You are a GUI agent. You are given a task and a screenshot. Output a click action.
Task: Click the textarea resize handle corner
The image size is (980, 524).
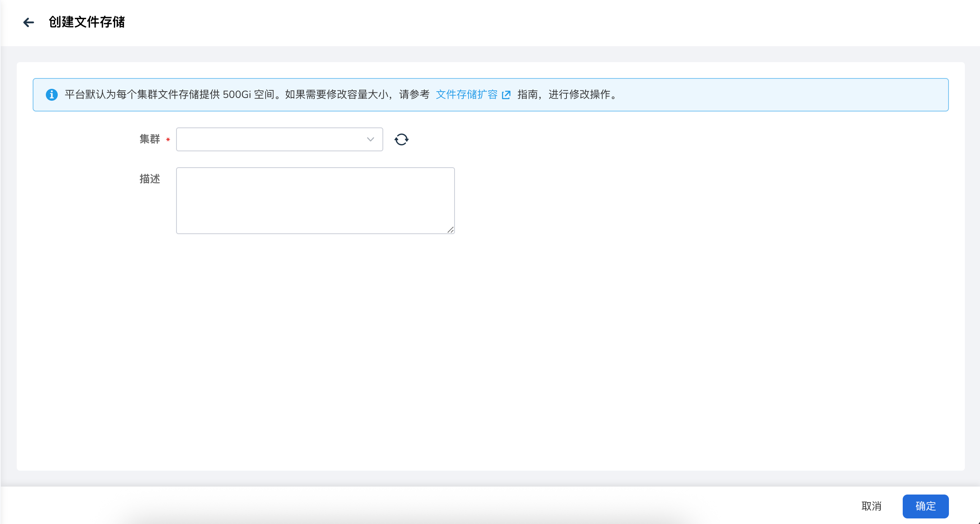(x=451, y=230)
